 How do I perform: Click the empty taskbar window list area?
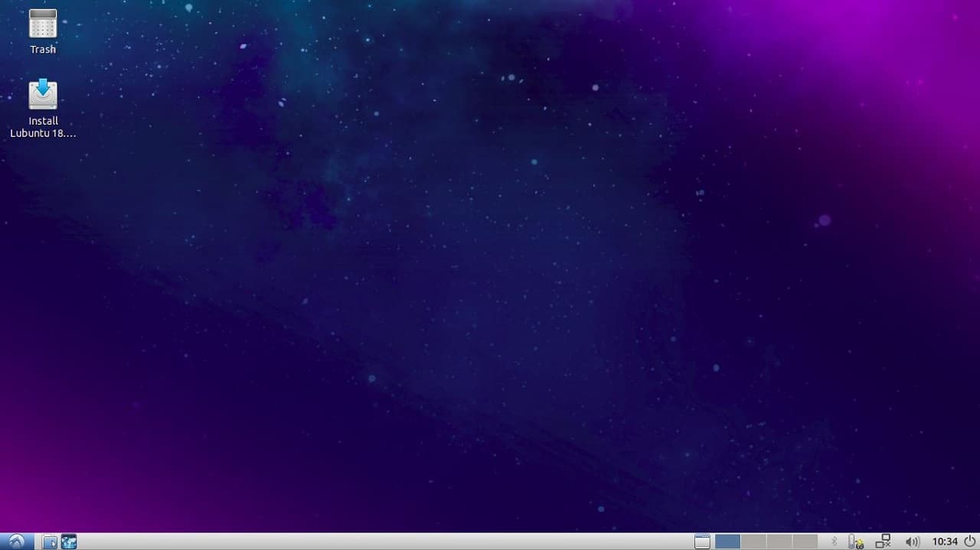(383, 542)
